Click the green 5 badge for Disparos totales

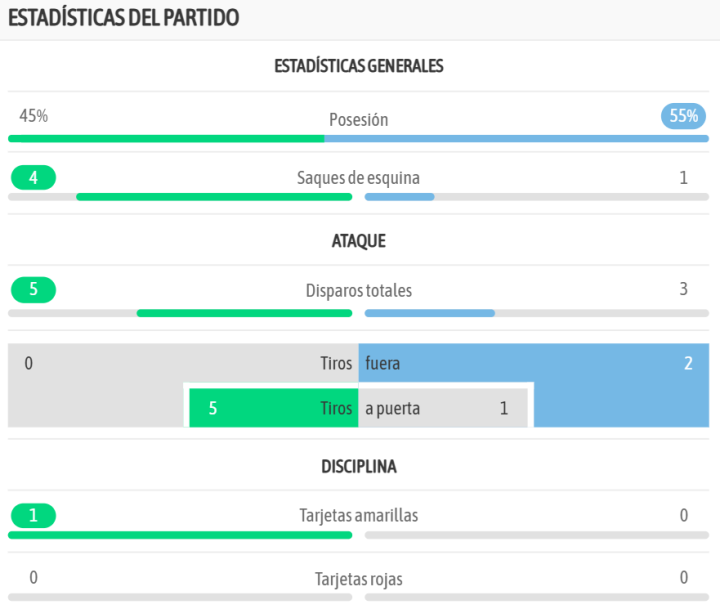[34, 290]
